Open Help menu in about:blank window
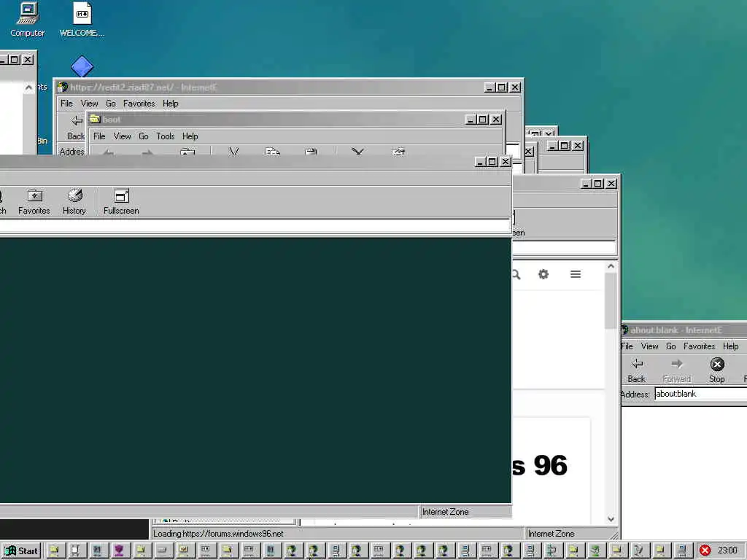The width and height of the screenshot is (747, 560). coord(730,346)
